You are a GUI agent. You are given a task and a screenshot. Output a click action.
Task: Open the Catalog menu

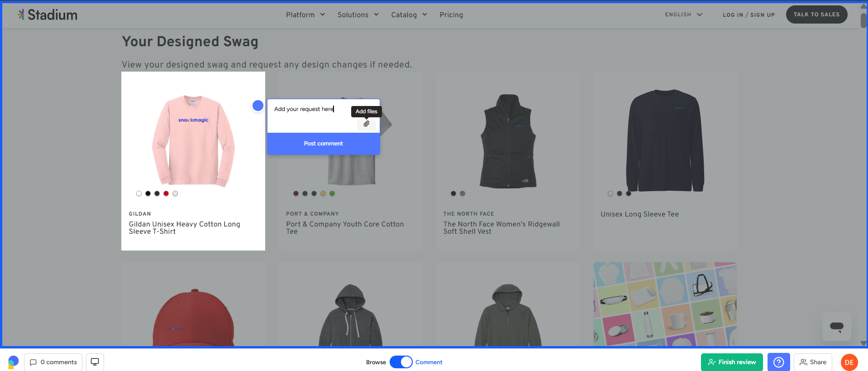pos(409,15)
